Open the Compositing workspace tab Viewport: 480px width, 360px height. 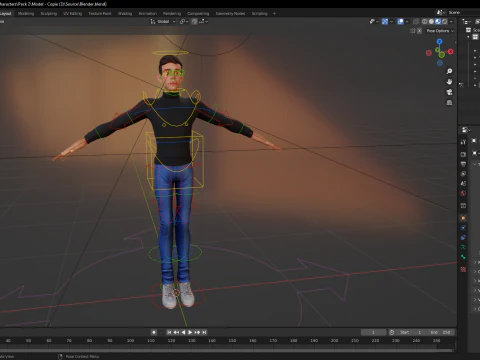(198, 14)
